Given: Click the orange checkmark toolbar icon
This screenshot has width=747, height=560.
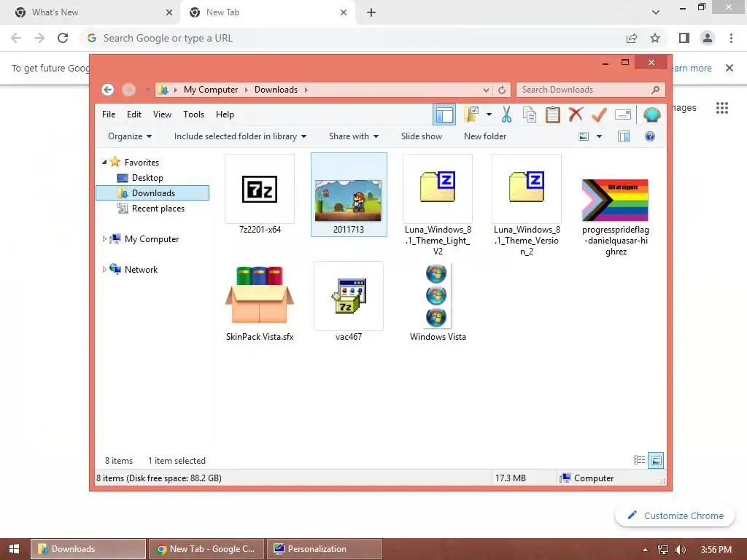Looking at the screenshot, I should [x=599, y=114].
